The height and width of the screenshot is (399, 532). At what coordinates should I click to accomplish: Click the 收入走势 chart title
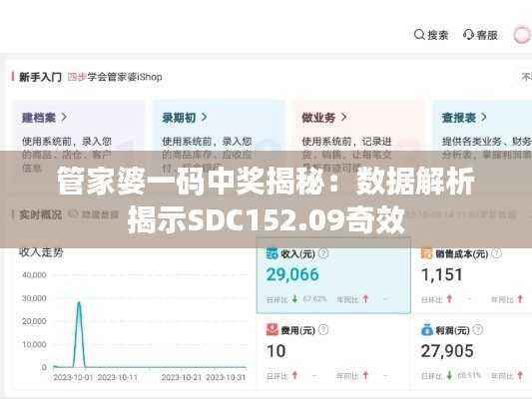(x=41, y=252)
